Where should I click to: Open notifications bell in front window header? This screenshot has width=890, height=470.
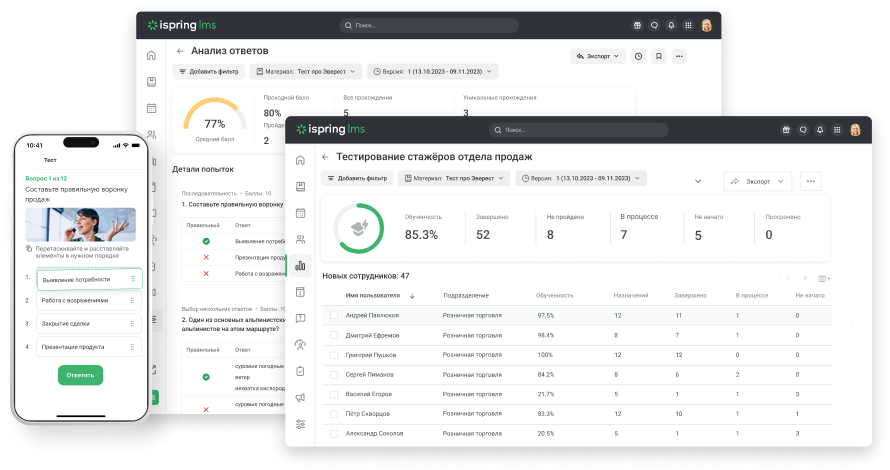(x=820, y=130)
